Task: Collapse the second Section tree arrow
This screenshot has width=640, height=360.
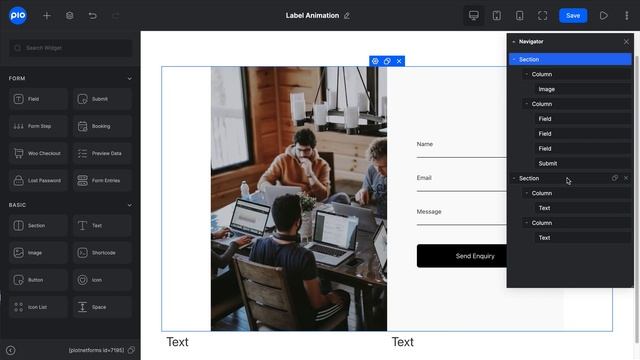Action: (x=514, y=178)
